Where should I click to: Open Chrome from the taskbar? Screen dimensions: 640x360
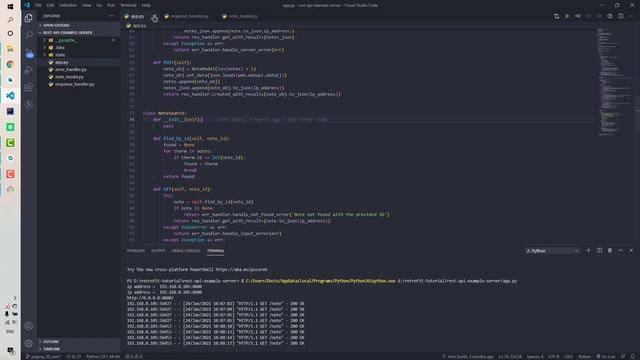10,64
